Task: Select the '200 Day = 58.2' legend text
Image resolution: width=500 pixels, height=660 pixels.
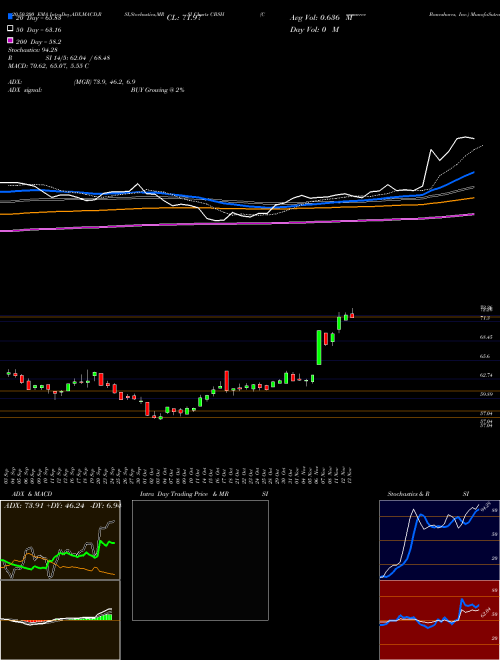Action: pyautogui.click(x=39, y=42)
